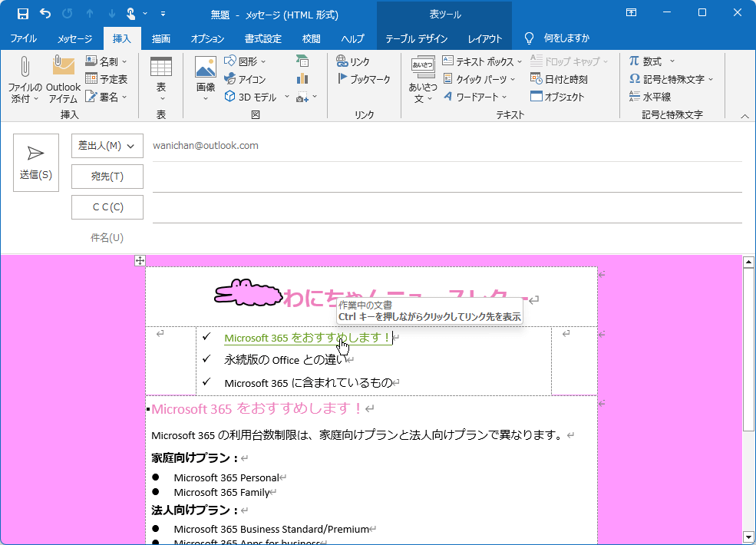Open the ribbon display options icon
This screenshot has height=545, width=756.
coord(631,12)
